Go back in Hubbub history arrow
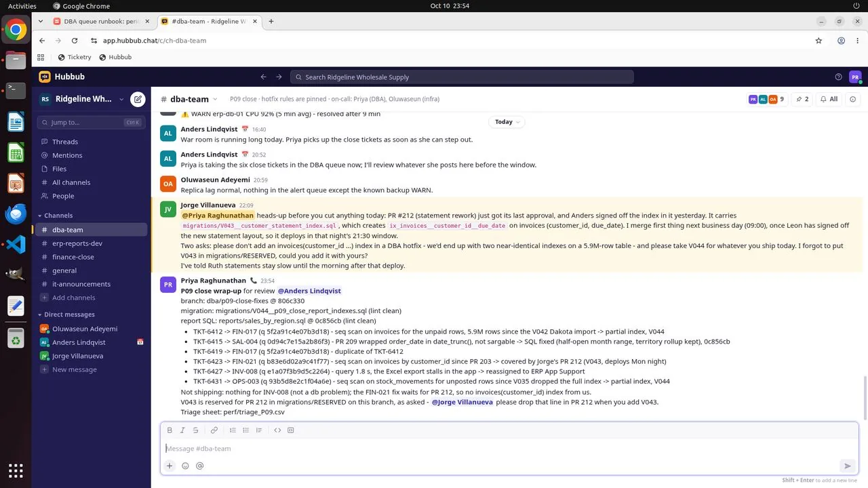Image resolution: width=868 pixels, height=488 pixels. point(264,77)
